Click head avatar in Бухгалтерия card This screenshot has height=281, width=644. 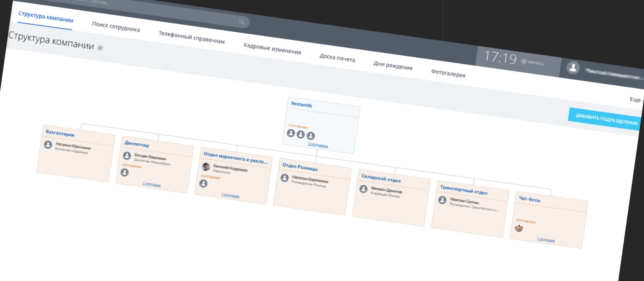[x=48, y=145]
